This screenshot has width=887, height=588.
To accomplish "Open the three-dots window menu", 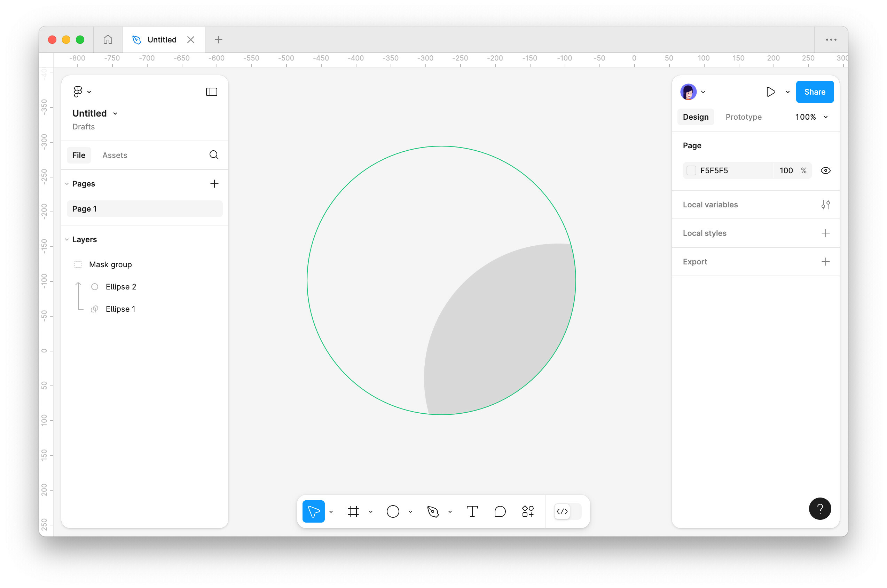I will [x=831, y=39].
